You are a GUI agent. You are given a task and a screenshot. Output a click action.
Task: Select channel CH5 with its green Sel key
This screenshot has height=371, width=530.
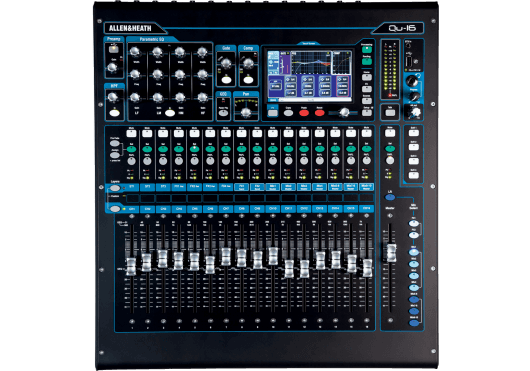pyautogui.click(x=194, y=149)
